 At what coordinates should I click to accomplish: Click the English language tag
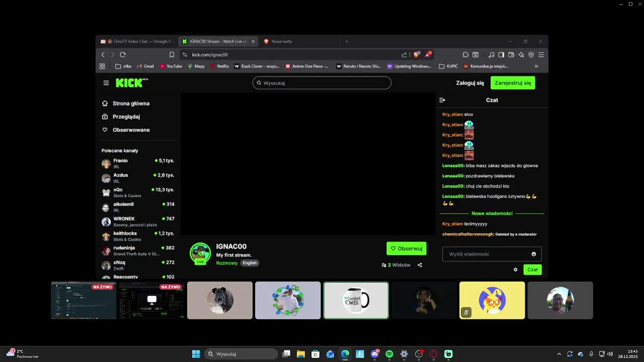(250, 263)
